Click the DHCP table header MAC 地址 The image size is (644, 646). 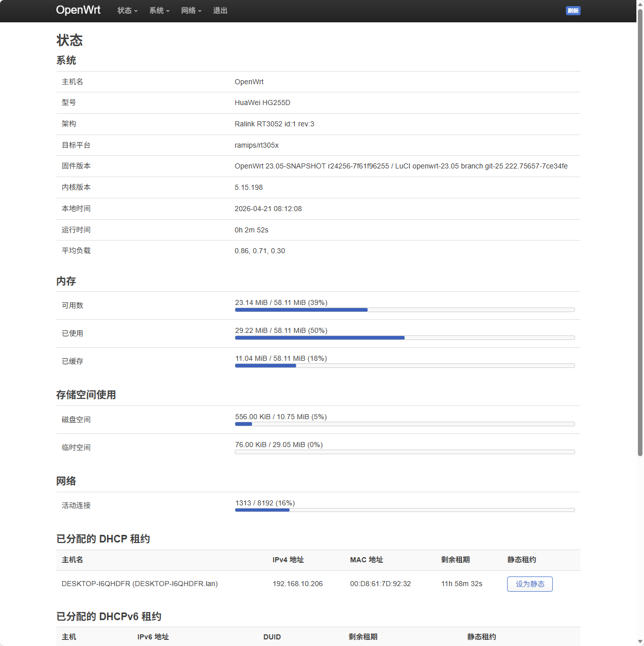(366, 560)
